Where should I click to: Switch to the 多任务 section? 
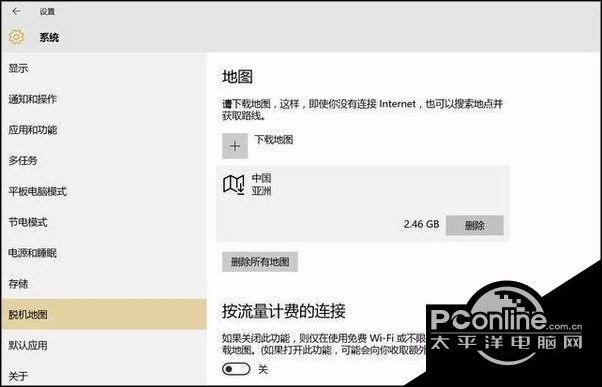tap(104, 161)
